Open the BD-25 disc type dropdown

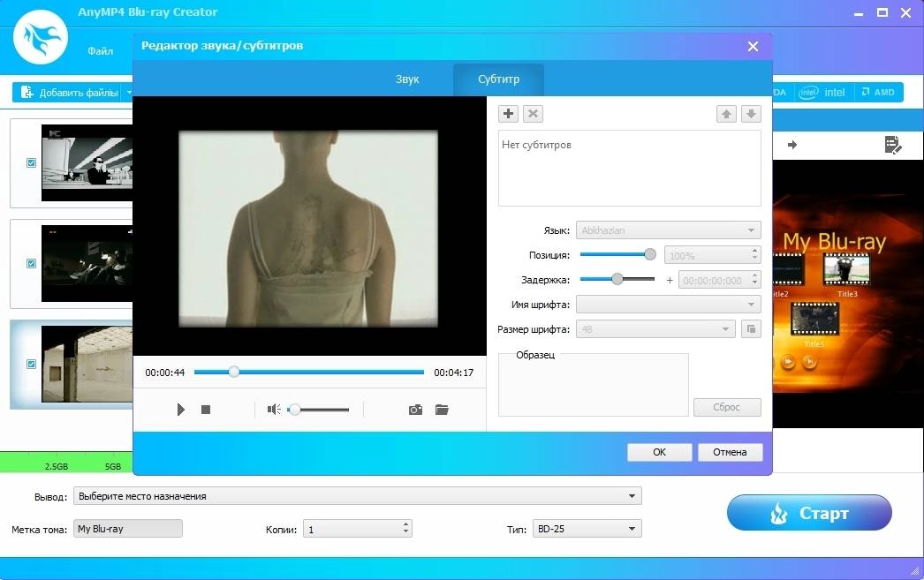[587, 529]
